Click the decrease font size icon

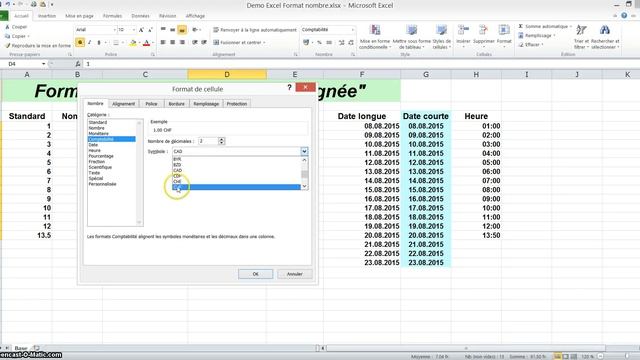click(150, 30)
